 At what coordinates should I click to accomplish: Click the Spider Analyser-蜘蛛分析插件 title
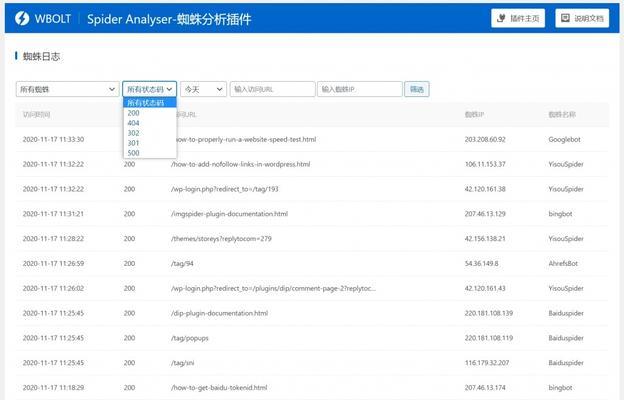pos(169,19)
